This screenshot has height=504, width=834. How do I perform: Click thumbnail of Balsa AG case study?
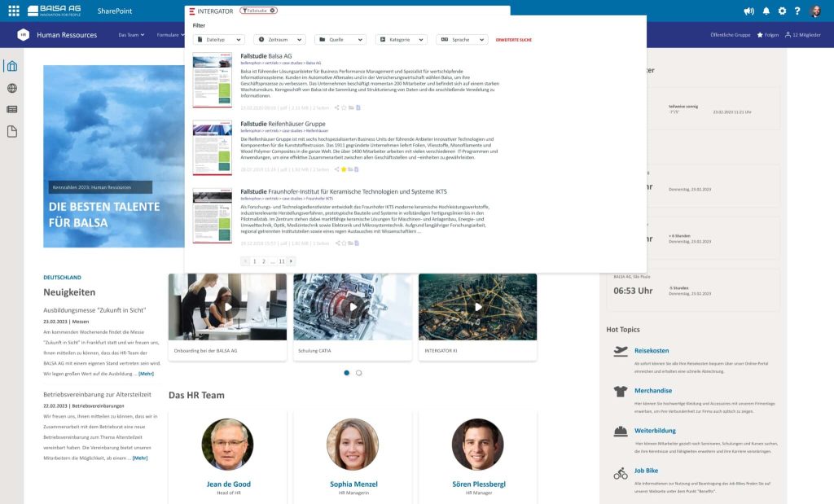click(x=213, y=81)
